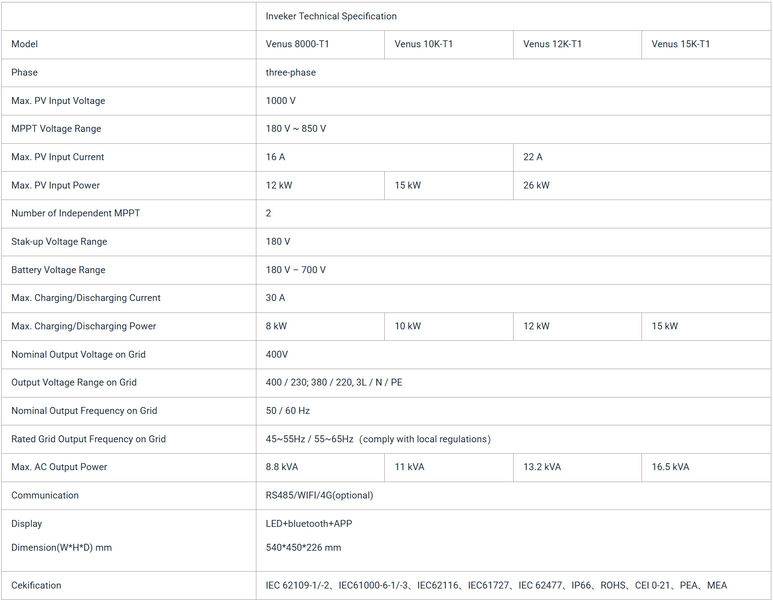Select the 'Nominal Output Frequency on Grid' label

point(84,411)
